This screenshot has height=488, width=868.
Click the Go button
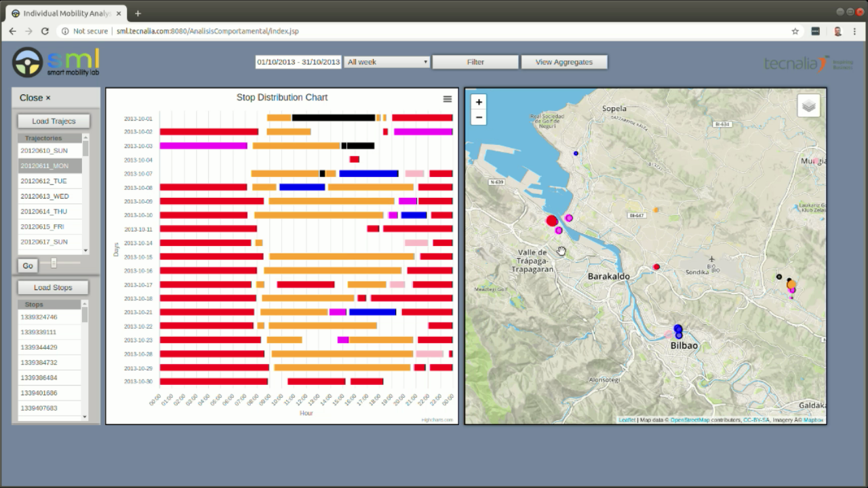tap(28, 266)
